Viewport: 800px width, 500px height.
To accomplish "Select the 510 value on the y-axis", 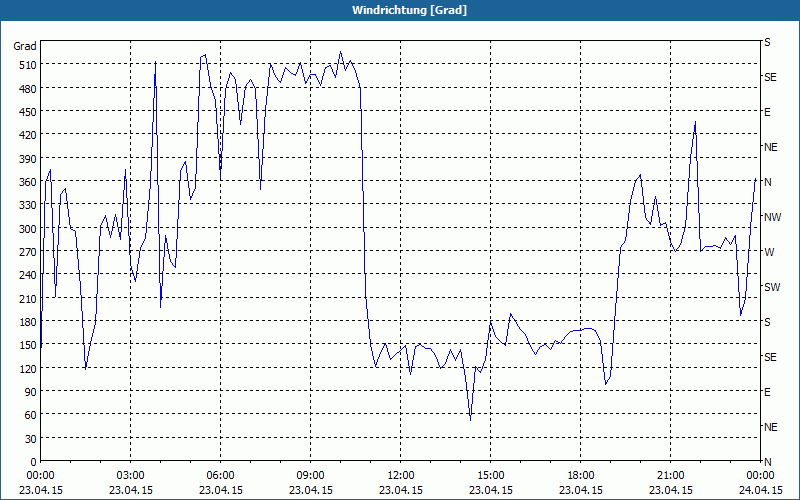I will (x=28, y=65).
